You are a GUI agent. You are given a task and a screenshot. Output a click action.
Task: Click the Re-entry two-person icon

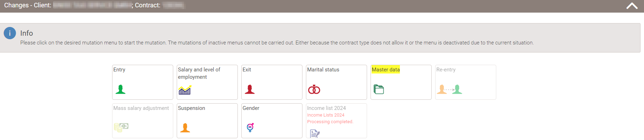click(x=449, y=90)
